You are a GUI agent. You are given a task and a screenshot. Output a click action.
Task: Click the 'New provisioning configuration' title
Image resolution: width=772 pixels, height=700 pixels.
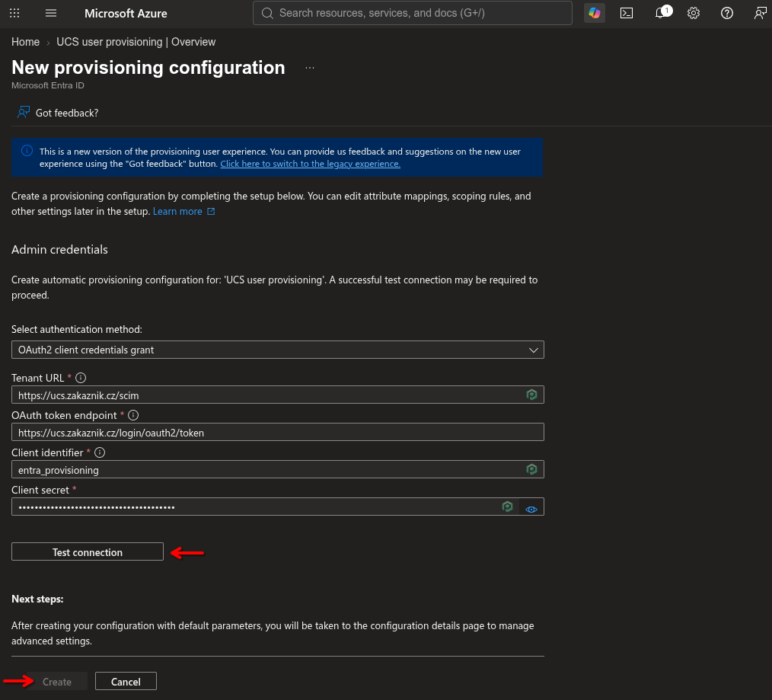(148, 68)
